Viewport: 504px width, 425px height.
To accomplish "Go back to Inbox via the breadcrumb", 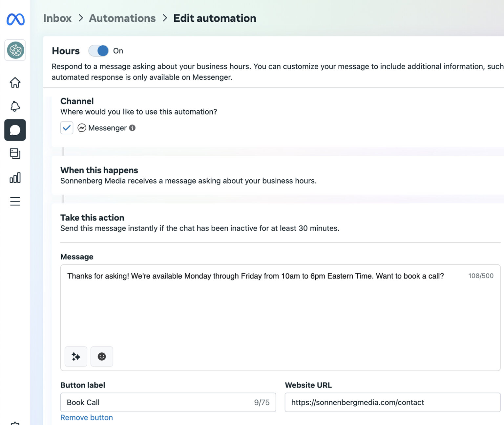I will tap(57, 18).
